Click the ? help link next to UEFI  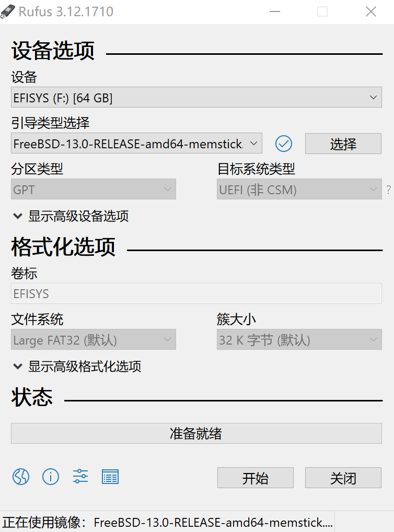[x=389, y=190]
